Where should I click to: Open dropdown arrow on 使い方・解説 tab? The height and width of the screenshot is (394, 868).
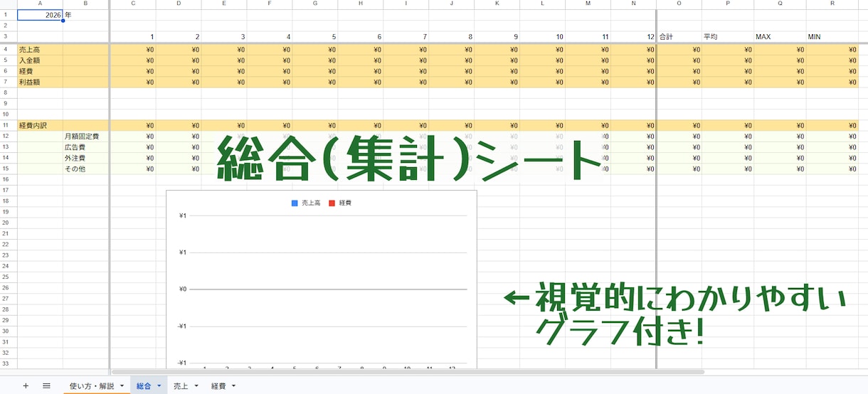[122, 385]
